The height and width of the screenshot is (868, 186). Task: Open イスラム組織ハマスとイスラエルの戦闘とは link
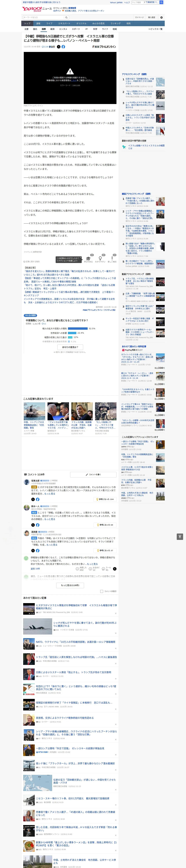146,147
